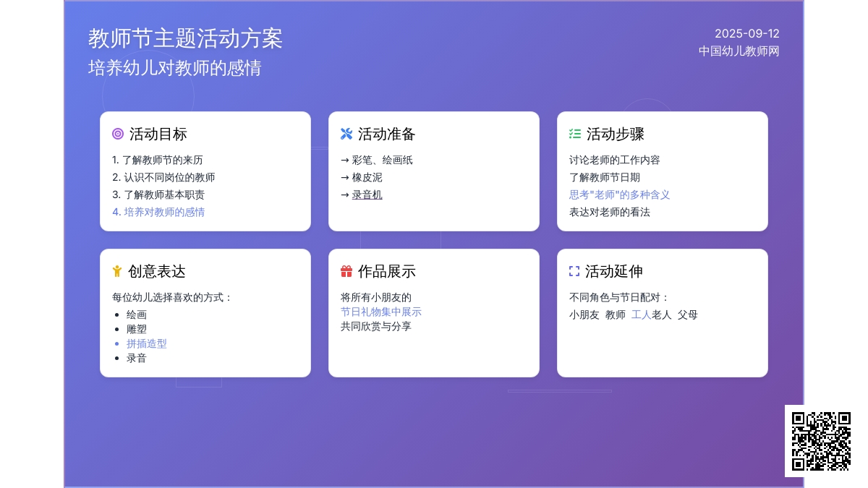868x488 pixels.
Task: Click the main title 教师节主题活动方案
Action: [x=185, y=38]
